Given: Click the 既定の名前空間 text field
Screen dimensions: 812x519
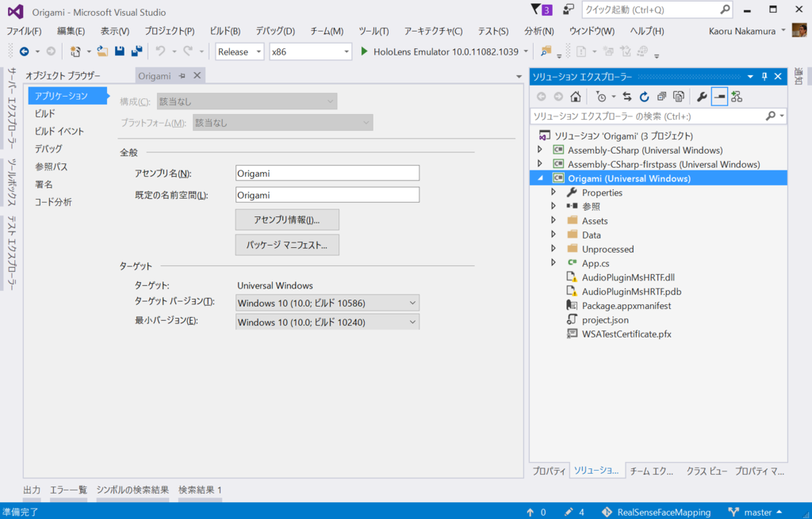Looking at the screenshot, I should coord(327,195).
